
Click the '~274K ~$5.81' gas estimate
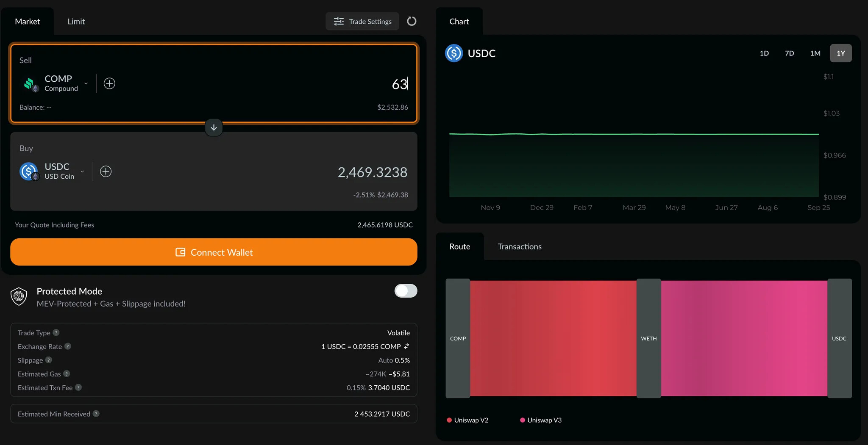pyautogui.click(x=388, y=374)
